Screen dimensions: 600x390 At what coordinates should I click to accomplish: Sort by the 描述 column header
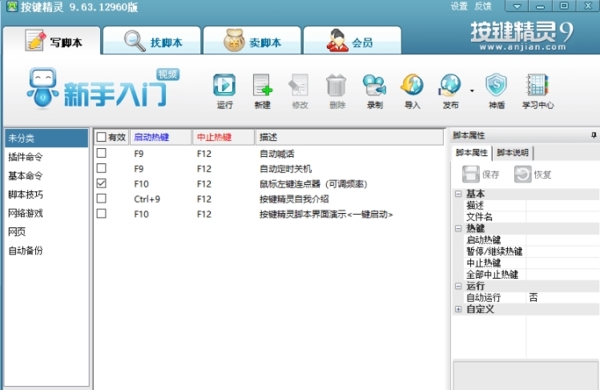pyautogui.click(x=349, y=137)
